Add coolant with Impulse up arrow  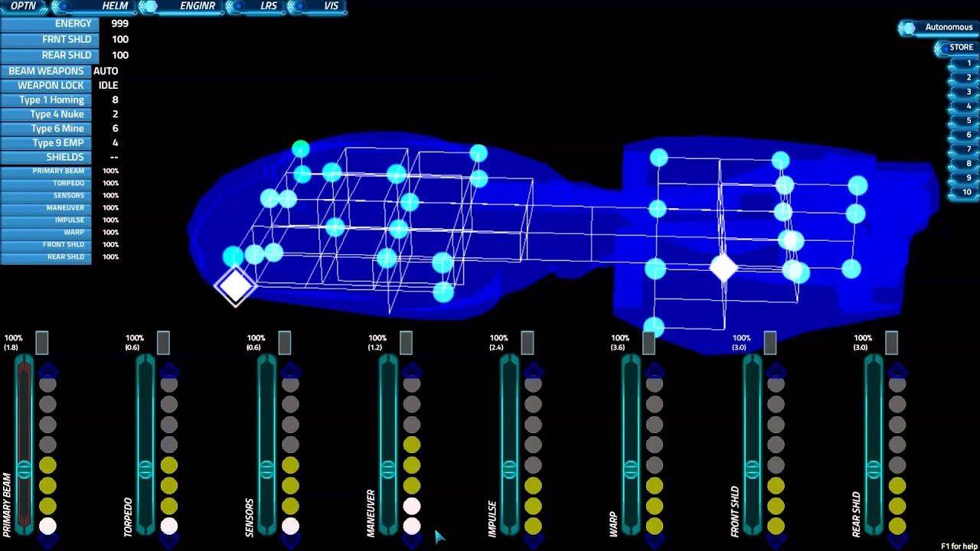[x=533, y=371]
